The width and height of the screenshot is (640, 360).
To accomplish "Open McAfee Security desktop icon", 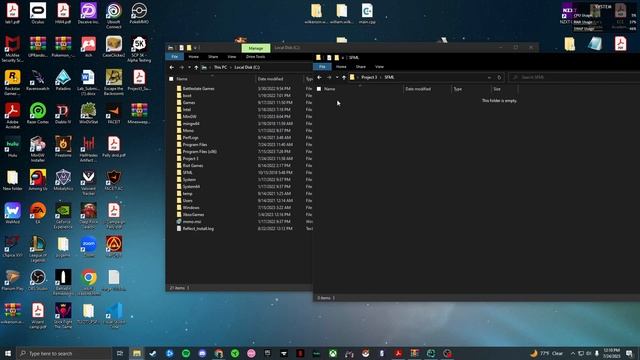I will pyautogui.click(x=13, y=49).
